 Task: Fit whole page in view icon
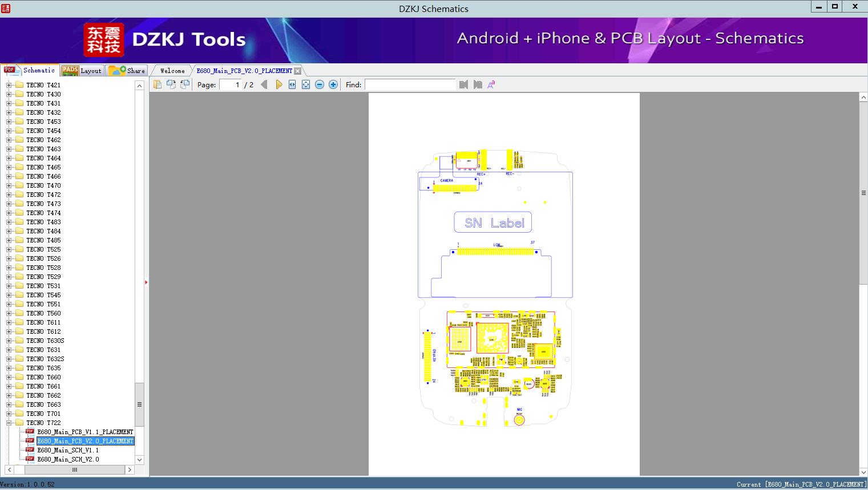(x=306, y=84)
